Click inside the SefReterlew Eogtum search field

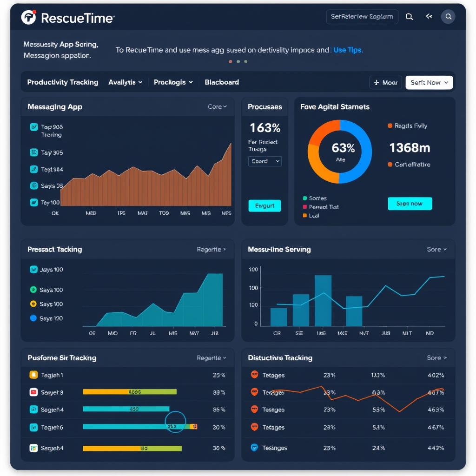click(x=362, y=17)
